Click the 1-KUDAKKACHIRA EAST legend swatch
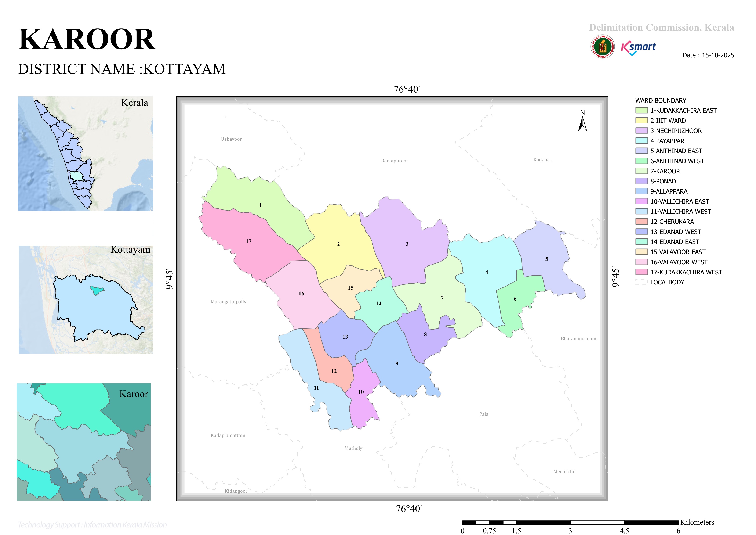Viewport: 756px width, 535px height. [641, 110]
